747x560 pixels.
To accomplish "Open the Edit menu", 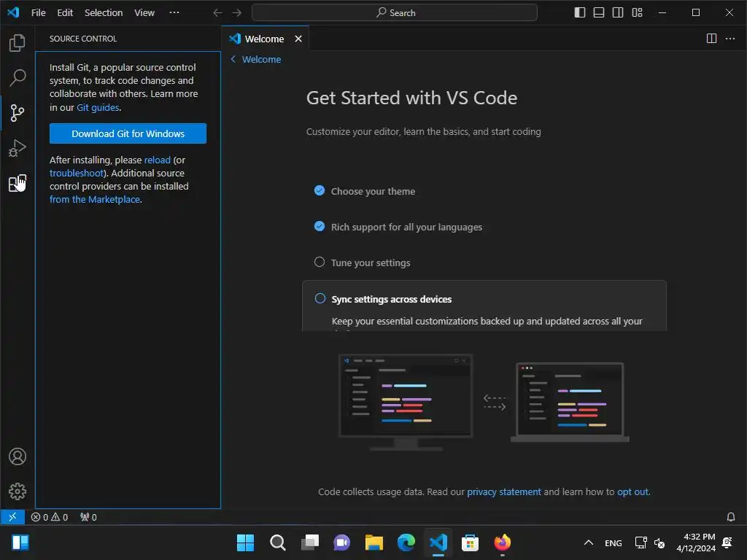I will (65, 13).
